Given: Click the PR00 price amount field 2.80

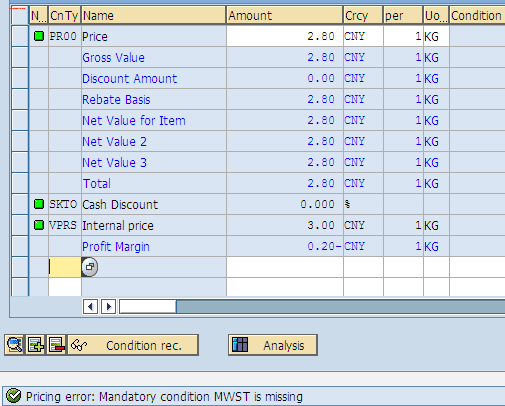Looking at the screenshot, I should point(285,36).
